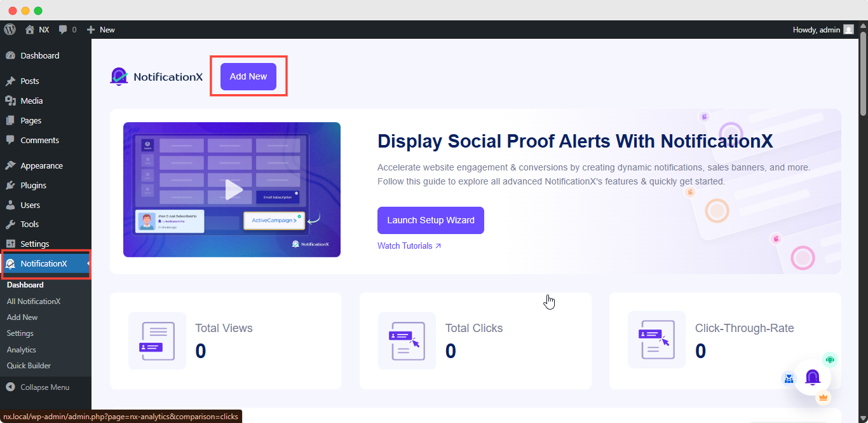
Task: Click the Total Views label
Action: [x=224, y=328]
